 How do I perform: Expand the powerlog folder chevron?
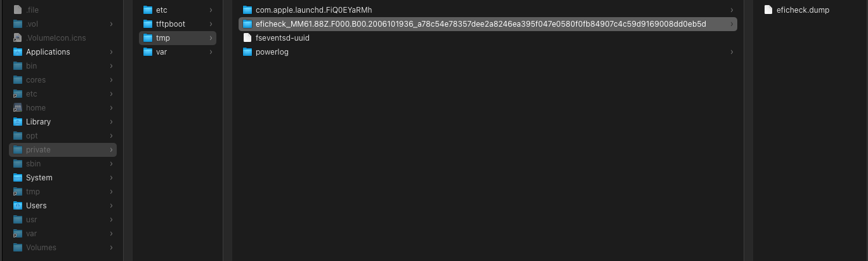(732, 52)
